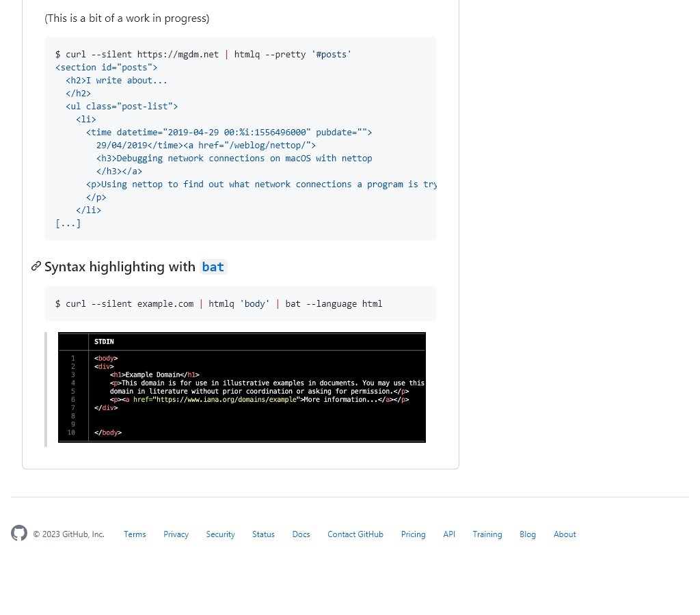Open the 'bat' link in the heading

point(213,267)
